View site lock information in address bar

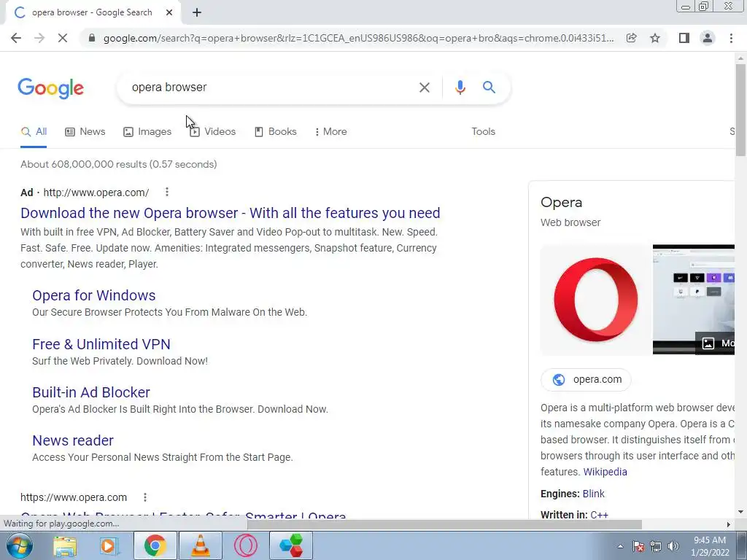(x=92, y=38)
